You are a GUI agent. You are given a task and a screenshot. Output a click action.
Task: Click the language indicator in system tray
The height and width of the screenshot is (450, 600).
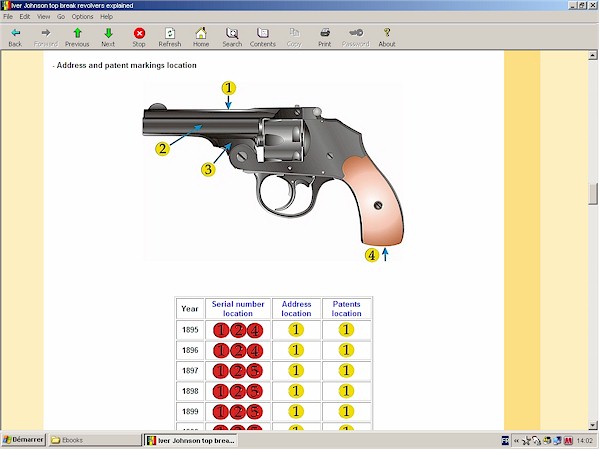[505, 441]
